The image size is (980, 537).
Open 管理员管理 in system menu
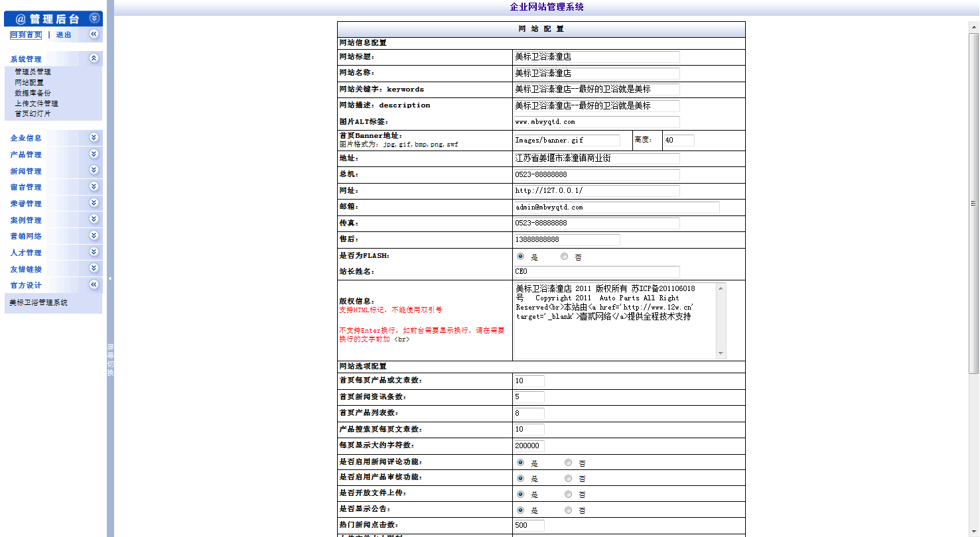point(33,72)
